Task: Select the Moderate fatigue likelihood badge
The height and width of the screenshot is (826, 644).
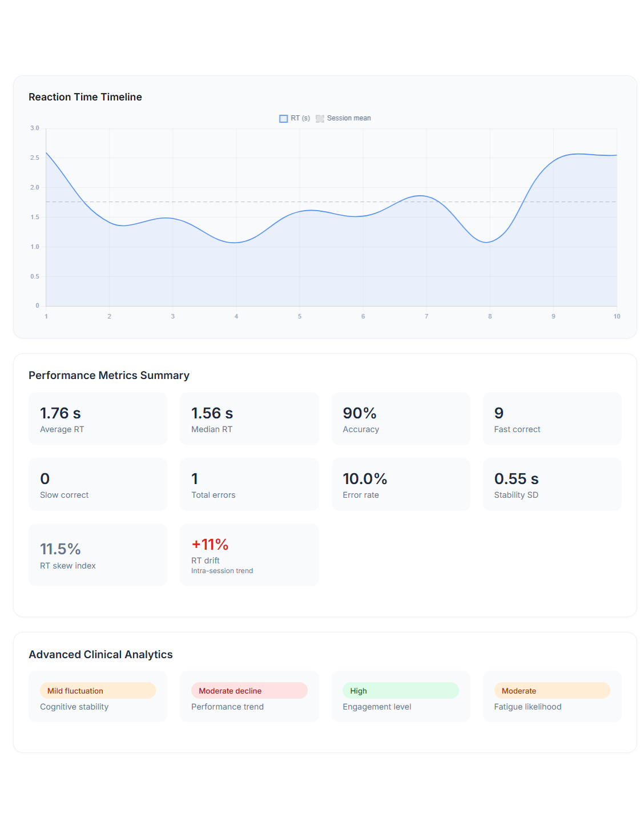Action: [552, 691]
